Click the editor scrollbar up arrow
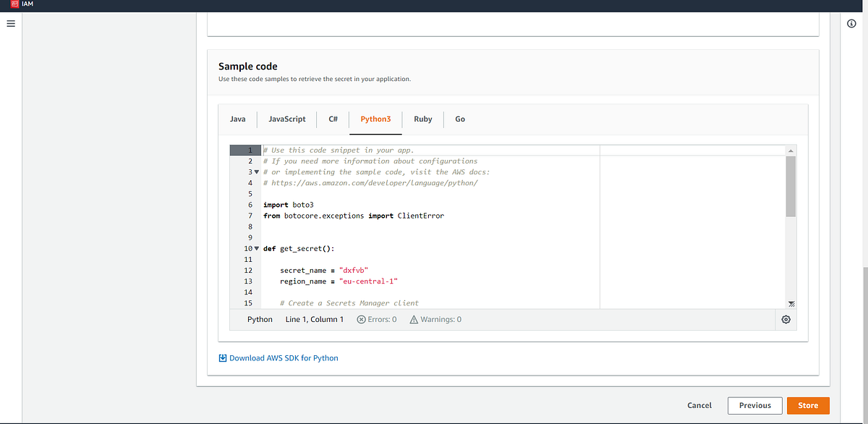This screenshot has height=424, width=868. click(790, 150)
